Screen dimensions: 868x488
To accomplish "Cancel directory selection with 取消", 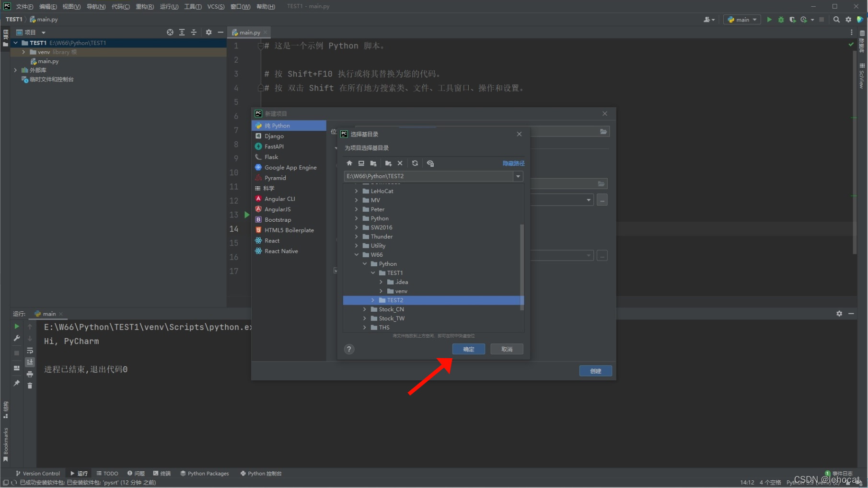I will (507, 349).
